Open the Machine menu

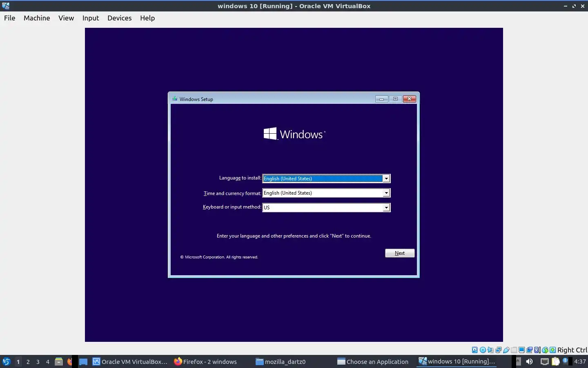[37, 18]
